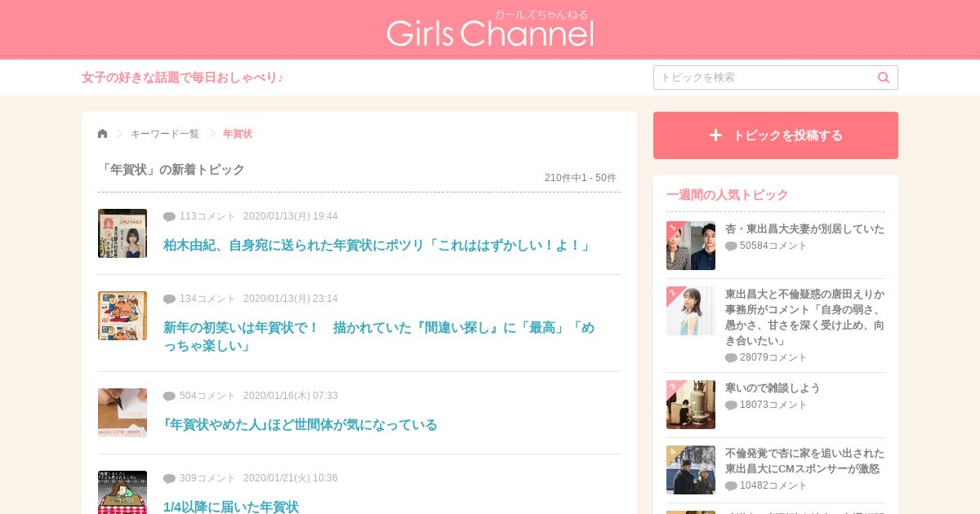Screen dimensions: 980x514
Task: Click comment bubble icon next to 113コメント
Action: [x=169, y=217]
